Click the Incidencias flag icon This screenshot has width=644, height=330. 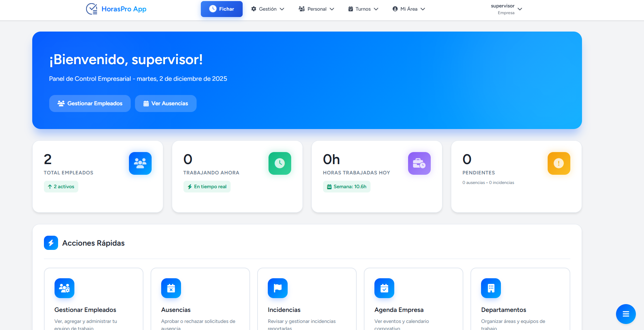coord(278,288)
